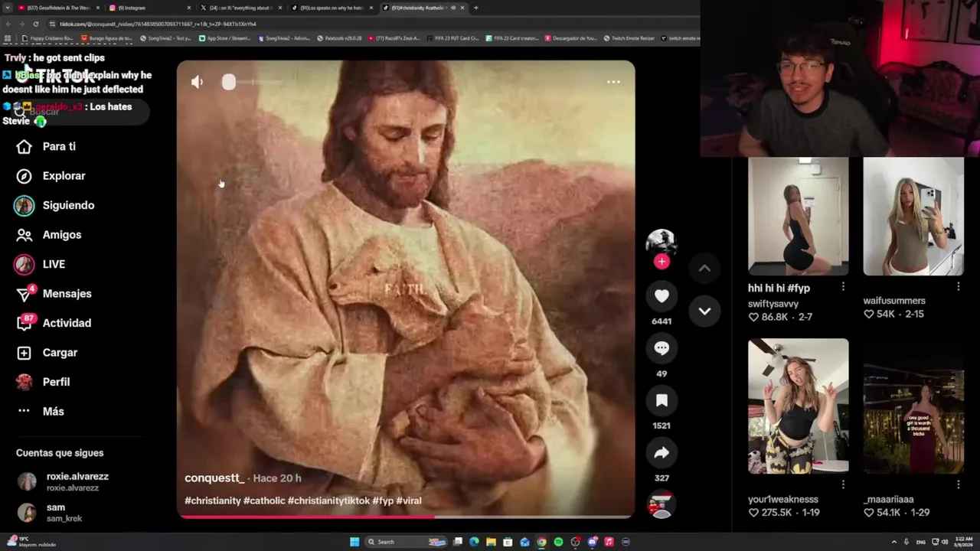Open the #fyp hashtag in caption
980x551 pixels.
point(383,500)
